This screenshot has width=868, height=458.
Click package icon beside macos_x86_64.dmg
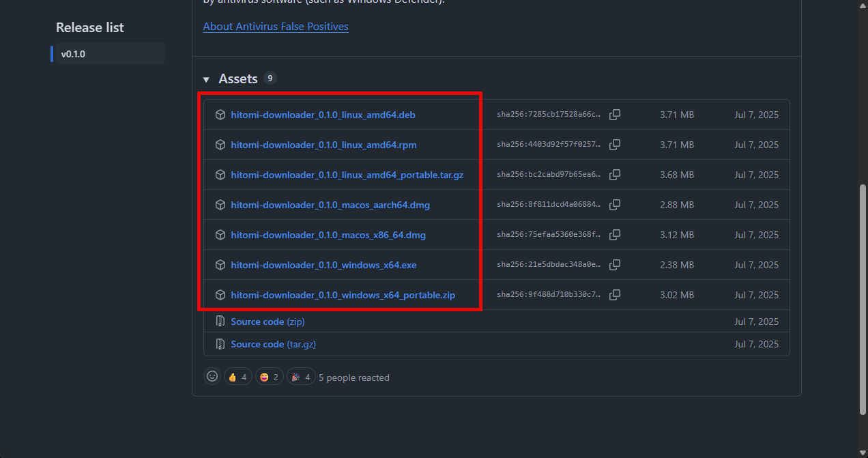click(x=220, y=235)
